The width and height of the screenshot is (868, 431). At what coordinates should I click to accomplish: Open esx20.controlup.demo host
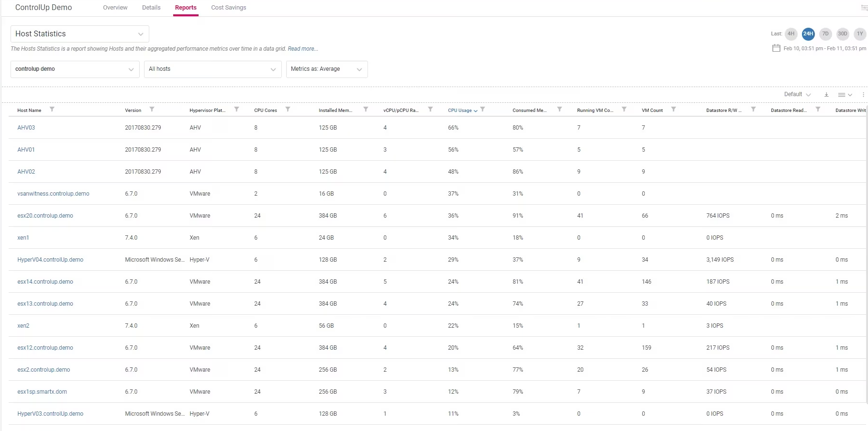point(45,216)
